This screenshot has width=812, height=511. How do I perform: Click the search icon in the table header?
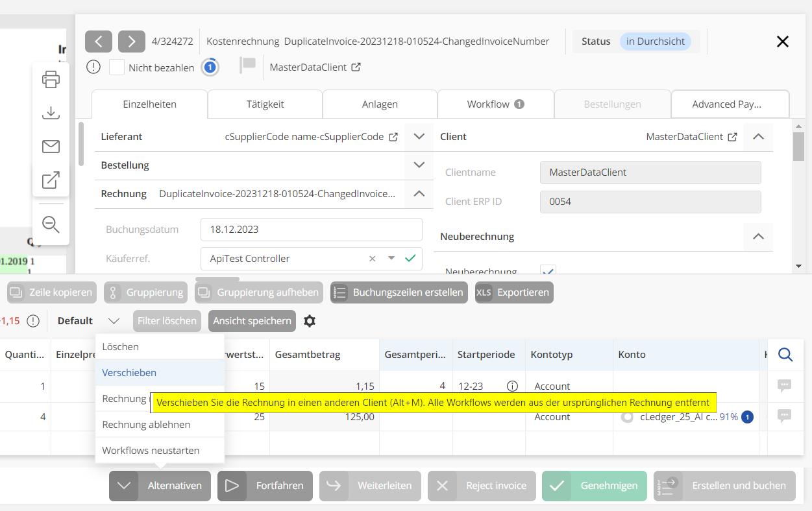coord(785,355)
